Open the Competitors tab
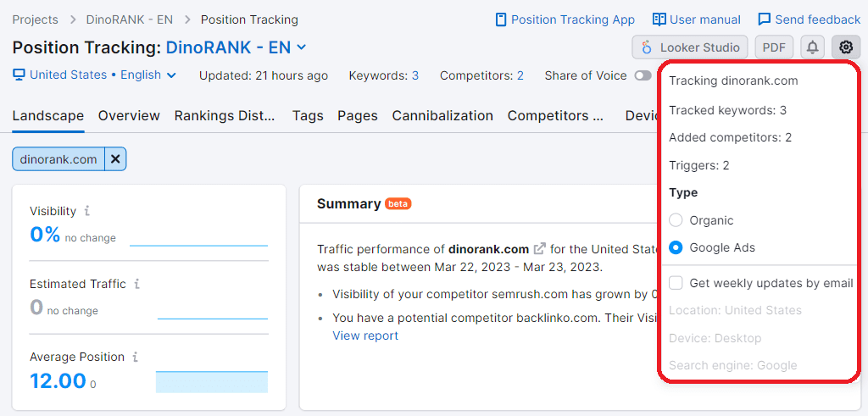Screen dimensions: 868x416 coord(555,116)
